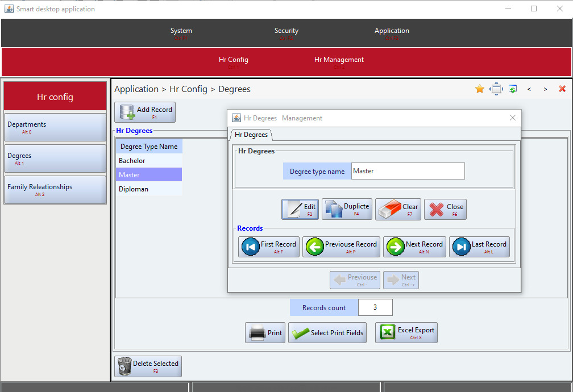Viewport: 573px width, 392px height.
Task: Click the Duplicte record button
Action: [x=347, y=208]
